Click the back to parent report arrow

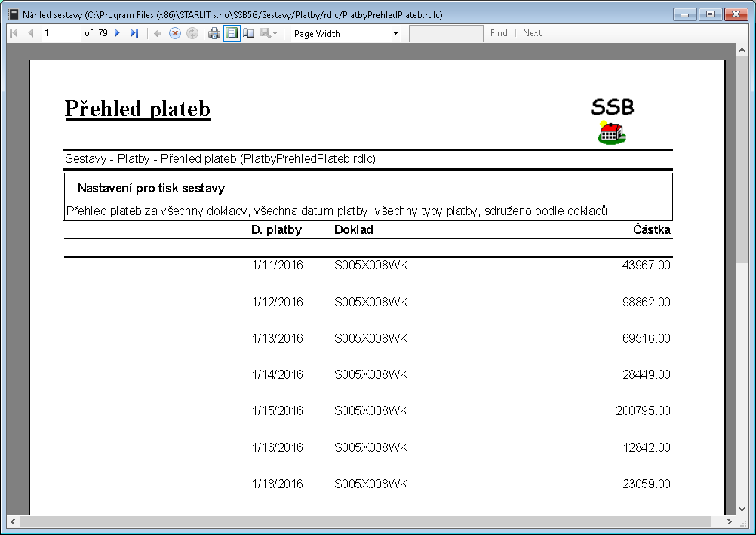point(157,33)
